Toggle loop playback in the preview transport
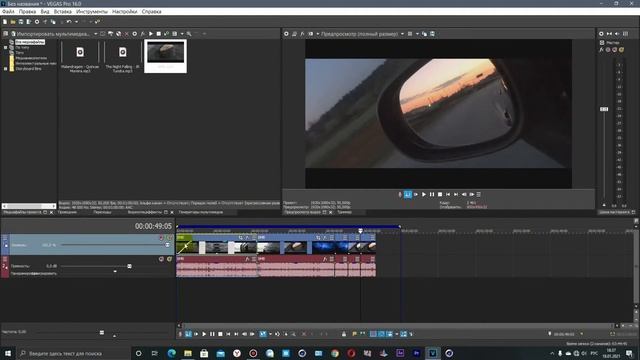640x360 pixels. click(408, 194)
